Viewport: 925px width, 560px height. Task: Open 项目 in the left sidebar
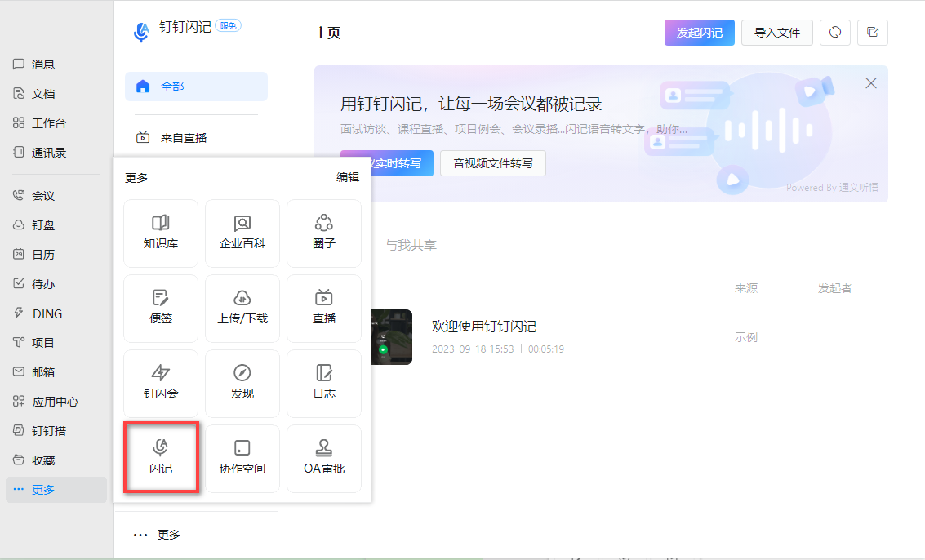click(34, 342)
